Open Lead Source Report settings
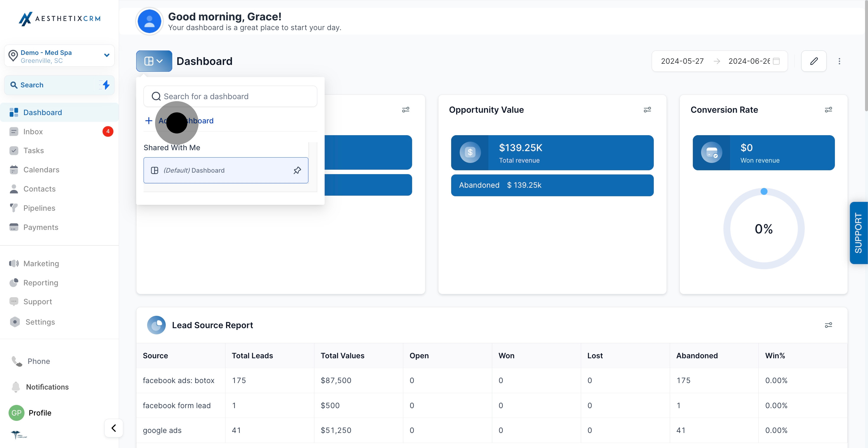This screenshot has width=868, height=448. 829,325
